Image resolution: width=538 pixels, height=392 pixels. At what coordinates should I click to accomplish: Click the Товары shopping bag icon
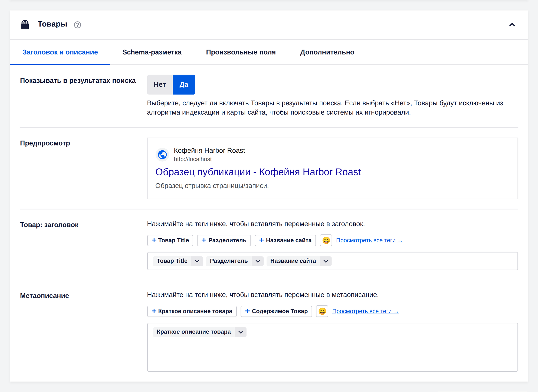[25, 25]
